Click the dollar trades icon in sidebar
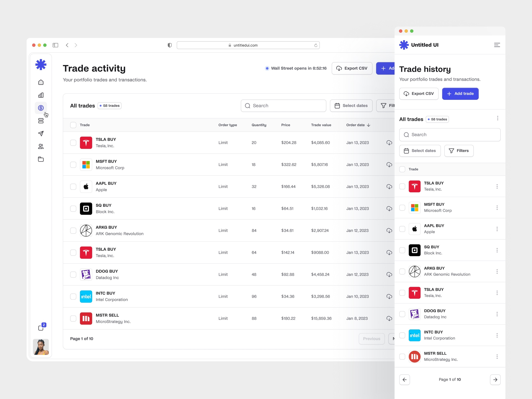 click(x=41, y=108)
